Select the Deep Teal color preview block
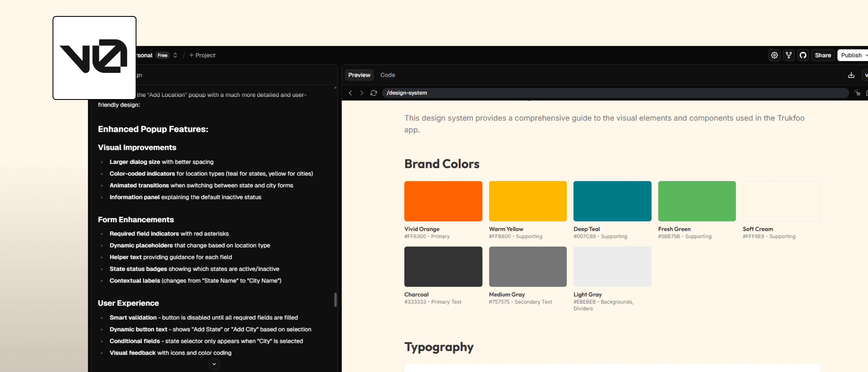Screen dimensions: 868x372 point(612,201)
